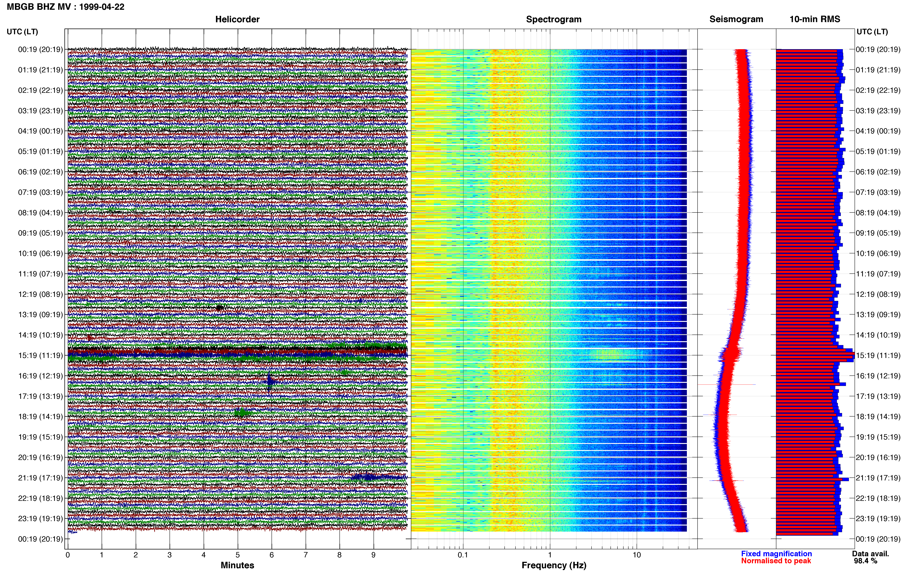The height and width of the screenshot is (578, 924).
Task: Click the 98.4 % availability value
Action: pos(865,561)
